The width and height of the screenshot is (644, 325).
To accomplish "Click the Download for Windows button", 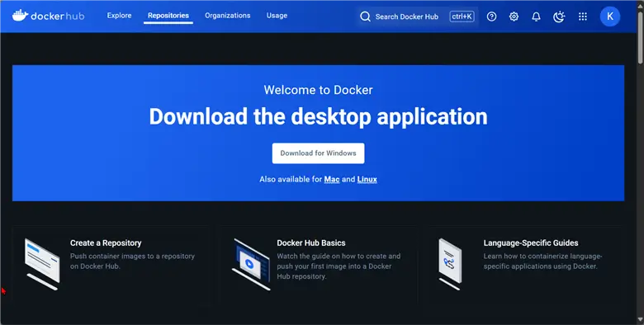I will coord(319,153).
